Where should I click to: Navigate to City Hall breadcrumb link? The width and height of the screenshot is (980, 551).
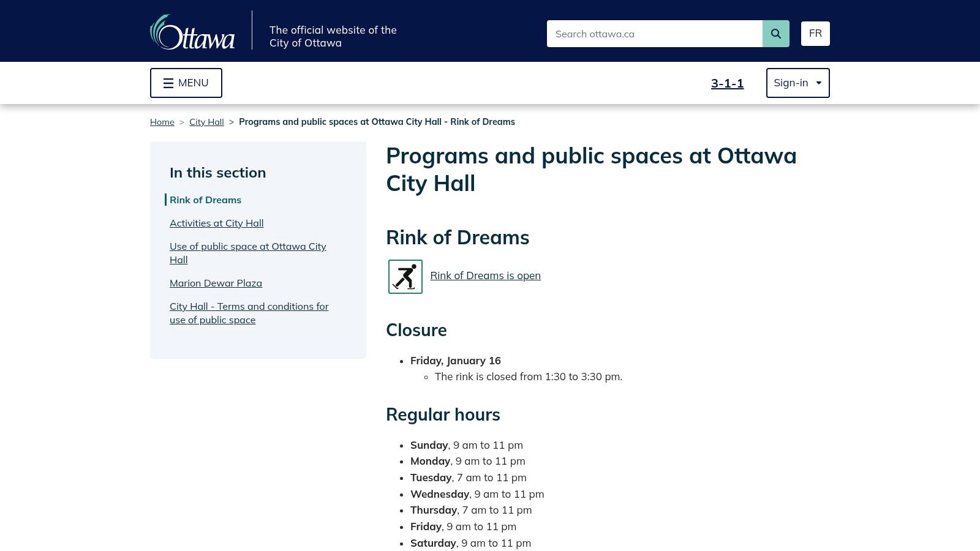coord(206,122)
